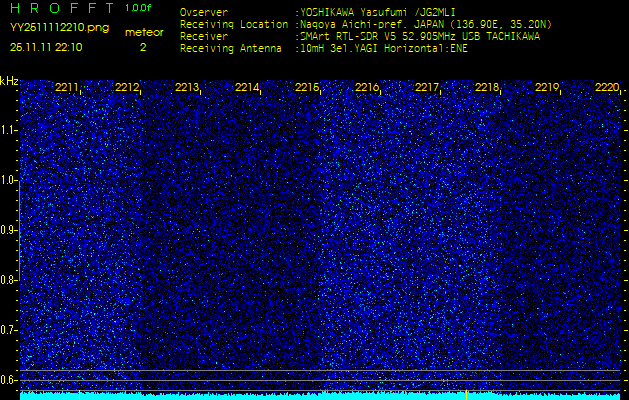This screenshot has height=400, width=629.
Task: Click the 2218 time label
Action: [x=487, y=87]
